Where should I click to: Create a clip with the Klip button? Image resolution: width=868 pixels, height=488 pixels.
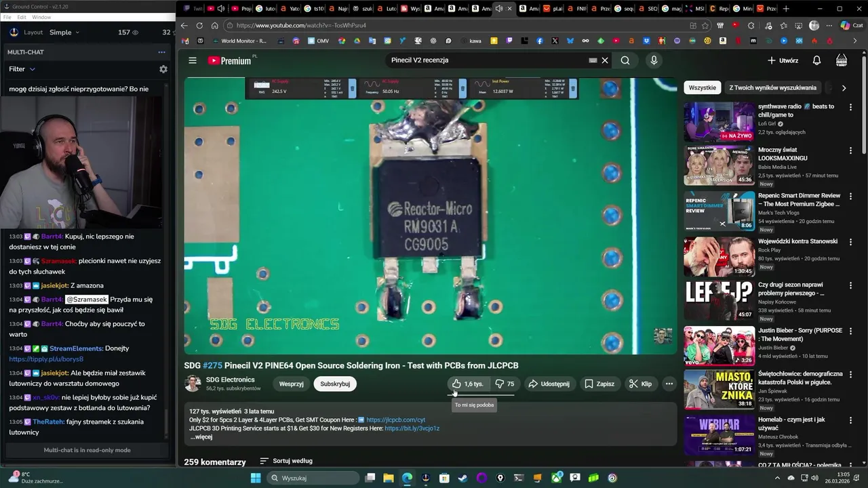click(640, 384)
